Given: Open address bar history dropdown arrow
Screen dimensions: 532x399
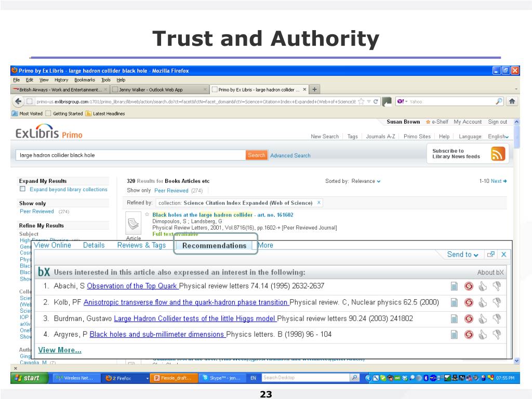Looking at the screenshot, I should point(369,101).
